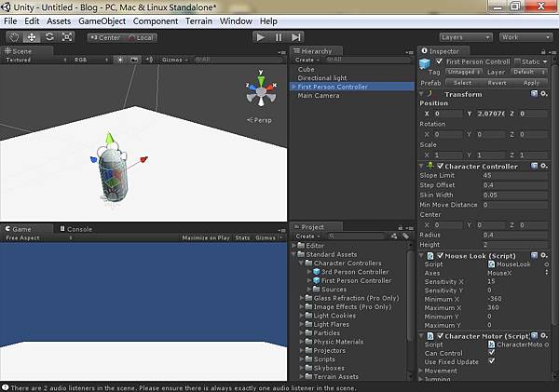
Task: Open the Transform component gear menu
Action: click(x=544, y=94)
